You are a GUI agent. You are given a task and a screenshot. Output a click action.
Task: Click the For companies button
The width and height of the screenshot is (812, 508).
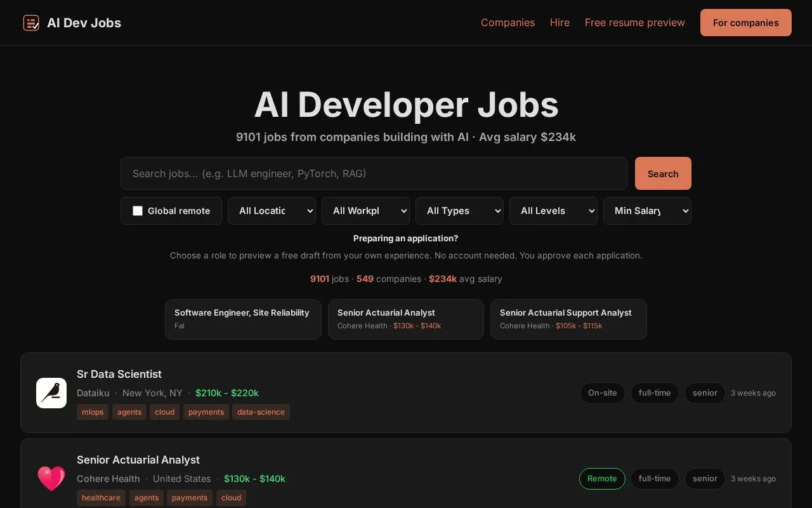[746, 23]
